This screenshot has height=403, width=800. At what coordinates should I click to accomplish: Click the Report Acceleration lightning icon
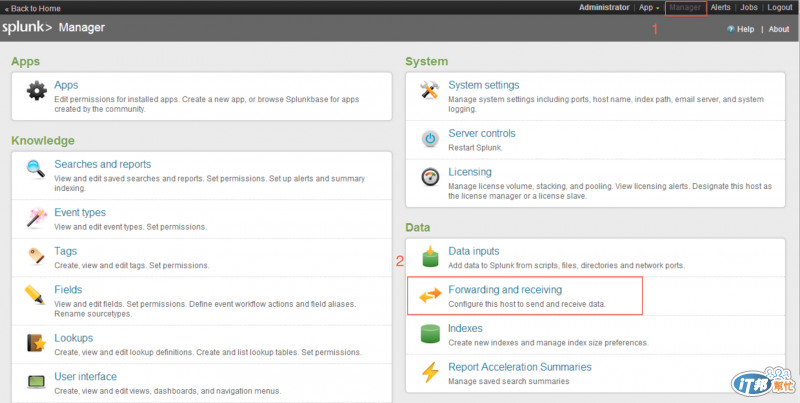coord(430,372)
